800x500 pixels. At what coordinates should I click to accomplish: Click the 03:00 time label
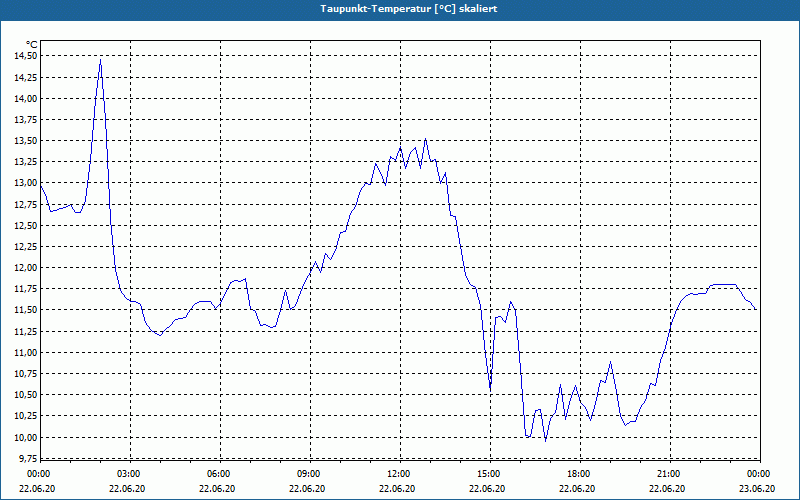(128, 474)
